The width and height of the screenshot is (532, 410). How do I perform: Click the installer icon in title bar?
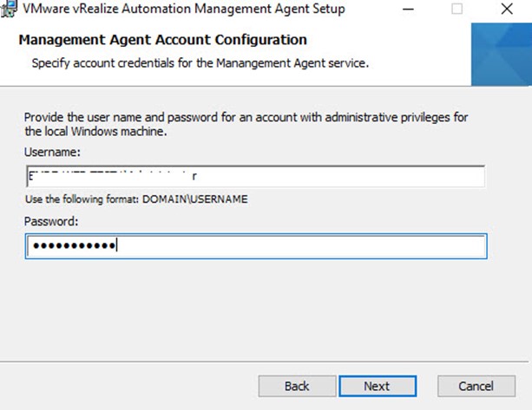click(9, 9)
